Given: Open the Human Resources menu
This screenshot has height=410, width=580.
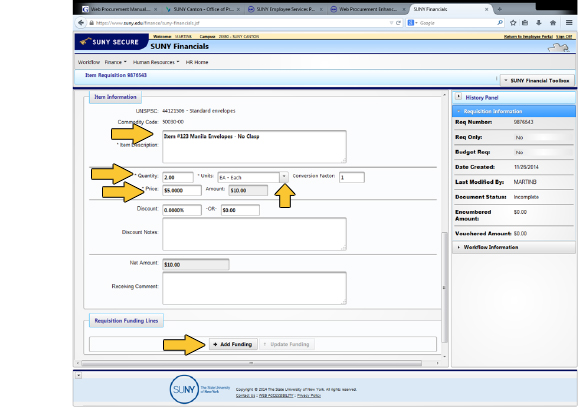Looking at the screenshot, I should [156, 62].
